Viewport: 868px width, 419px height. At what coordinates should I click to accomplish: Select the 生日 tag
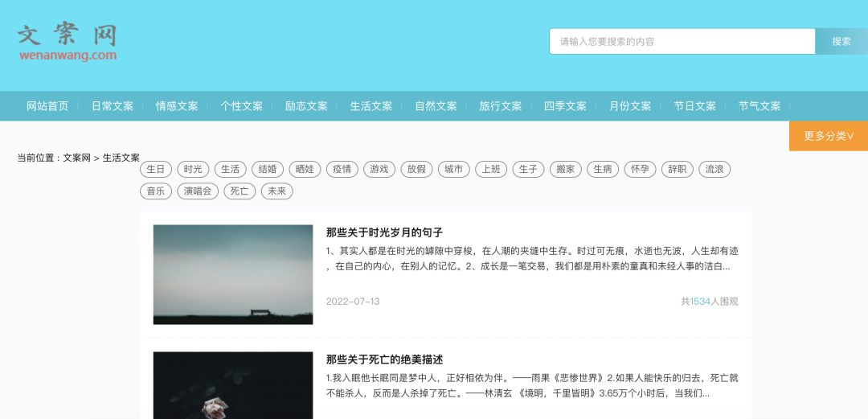pos(156,169)
